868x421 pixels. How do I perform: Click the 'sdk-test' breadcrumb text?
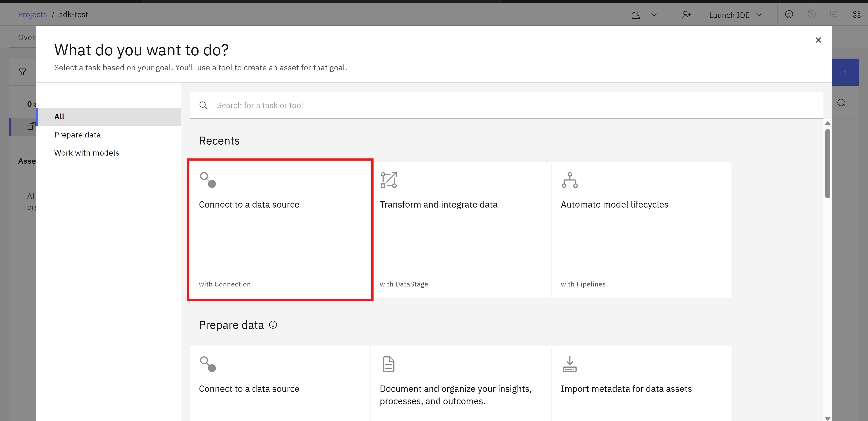(73, 14)
